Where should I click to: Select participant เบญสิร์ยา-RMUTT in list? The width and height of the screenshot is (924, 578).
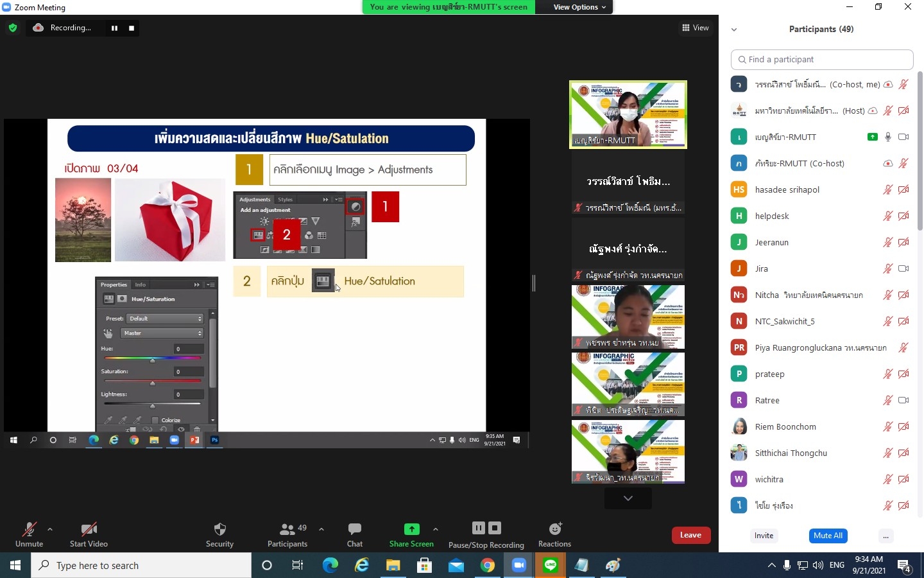[x=821, y=137]
